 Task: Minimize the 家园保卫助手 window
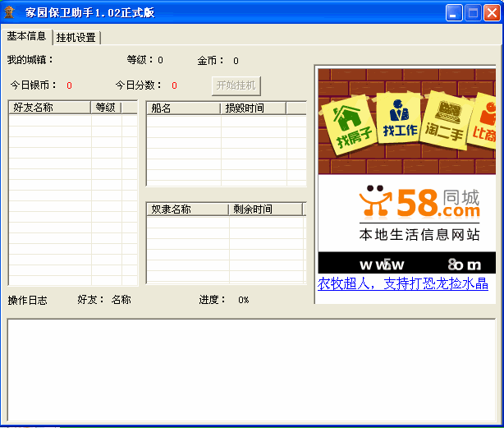(x=454, y=13)
